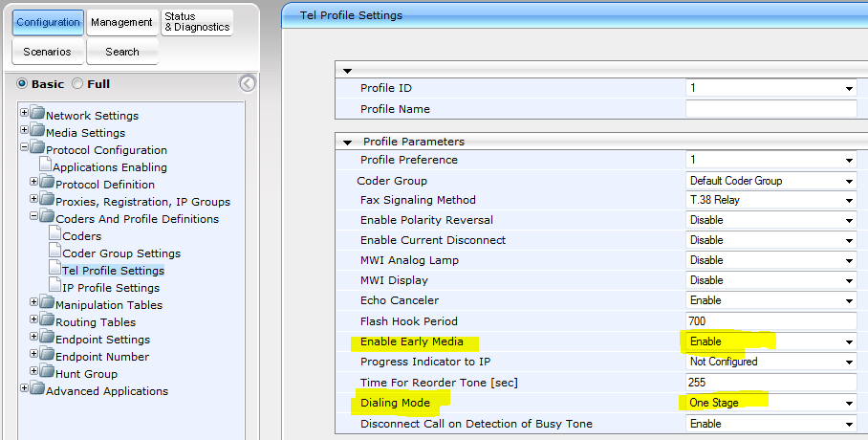Click the Applications Enabling page icon
Viewport: 868px width, 440px height.
point(45,164)
